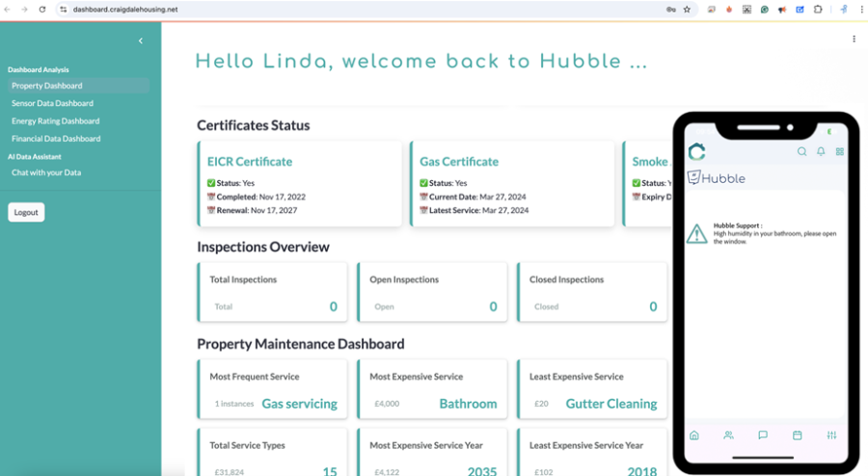868x476 pixels.
Task: Open the Gas Certificate card title
Action: tap(459, 162)
